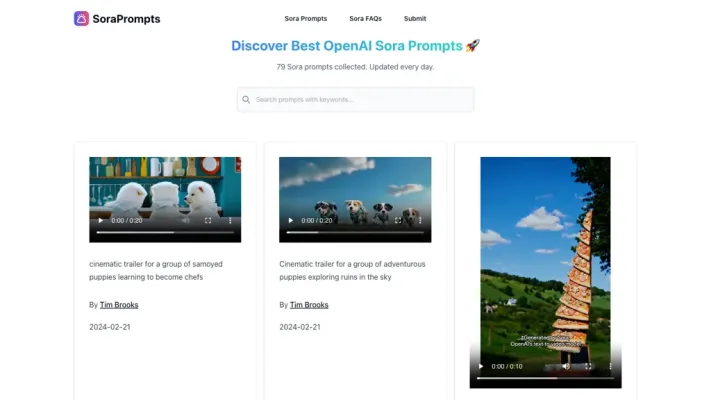The width and height of the screenshot is (711, 400).
Task: Go to the Sora FAQs page
Action: coord(365,18)
